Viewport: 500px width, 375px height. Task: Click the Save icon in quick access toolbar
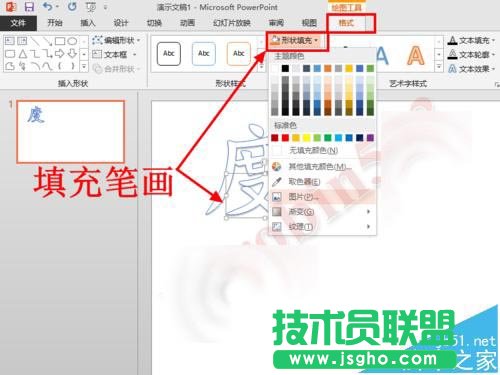29,7
